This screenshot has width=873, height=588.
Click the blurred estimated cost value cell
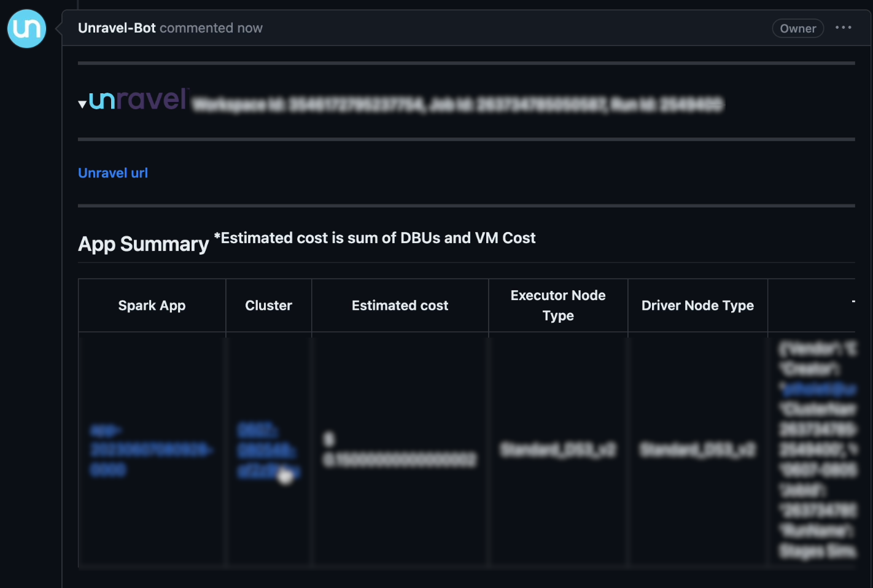(400, 450)
